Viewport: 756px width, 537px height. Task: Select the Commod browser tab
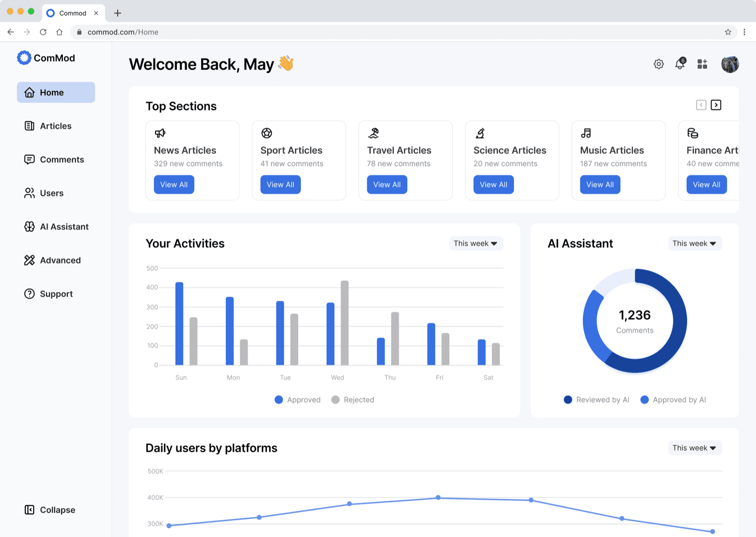click(72, 13)
